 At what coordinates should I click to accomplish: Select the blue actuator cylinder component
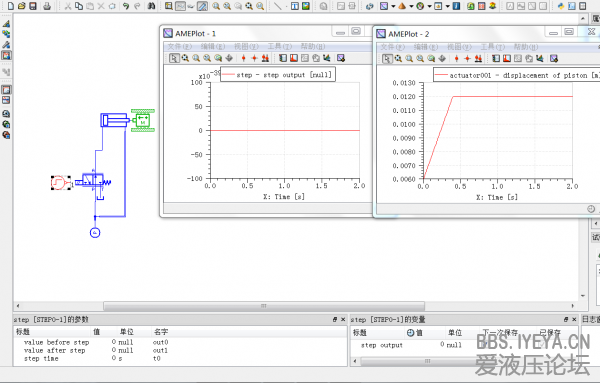tap(115, 120)
